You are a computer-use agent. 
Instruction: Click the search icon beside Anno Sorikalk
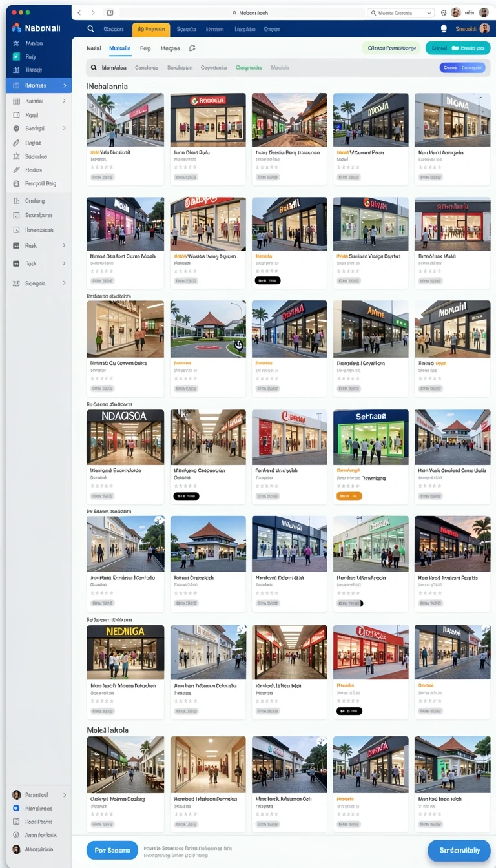click(16, 836)
